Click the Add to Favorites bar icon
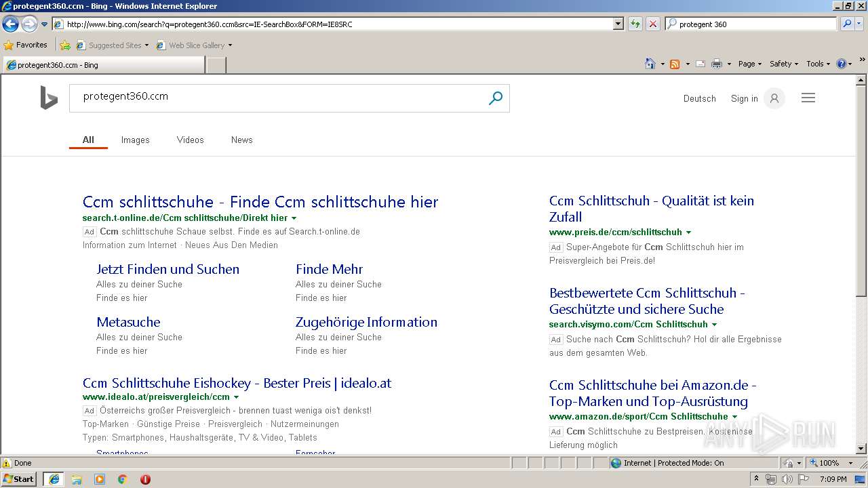Image resolution: width=868 pixels, height=488 pixels. 65,45
